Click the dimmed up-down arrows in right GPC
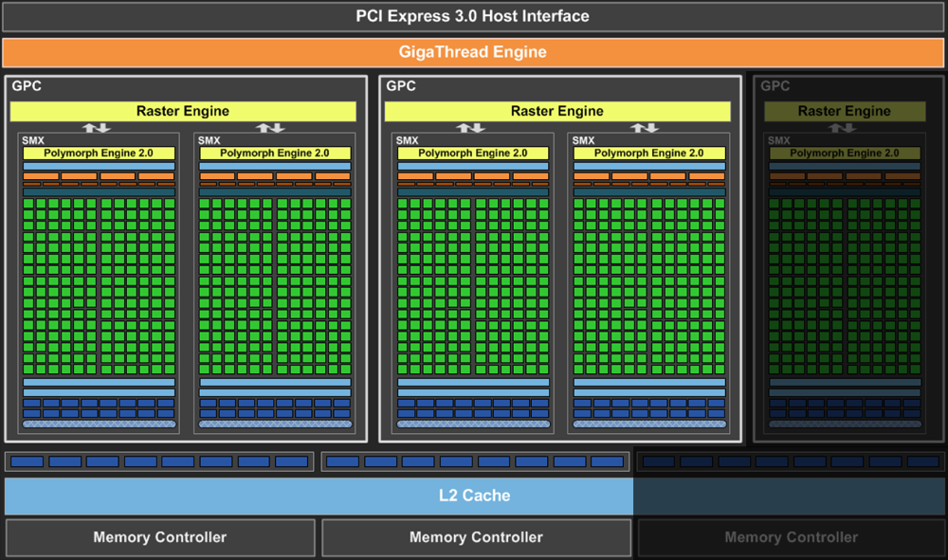The image size is (948, 560). pyautogui.click(x=842, y=128)
